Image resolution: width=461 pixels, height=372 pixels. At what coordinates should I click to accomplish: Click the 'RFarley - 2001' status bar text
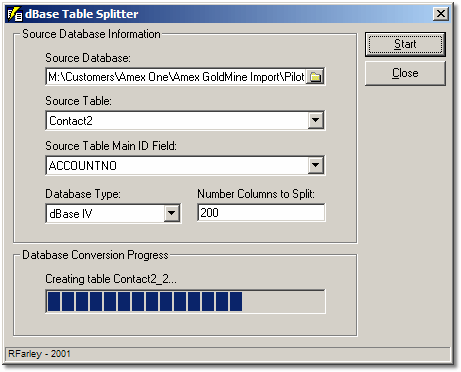39,354
